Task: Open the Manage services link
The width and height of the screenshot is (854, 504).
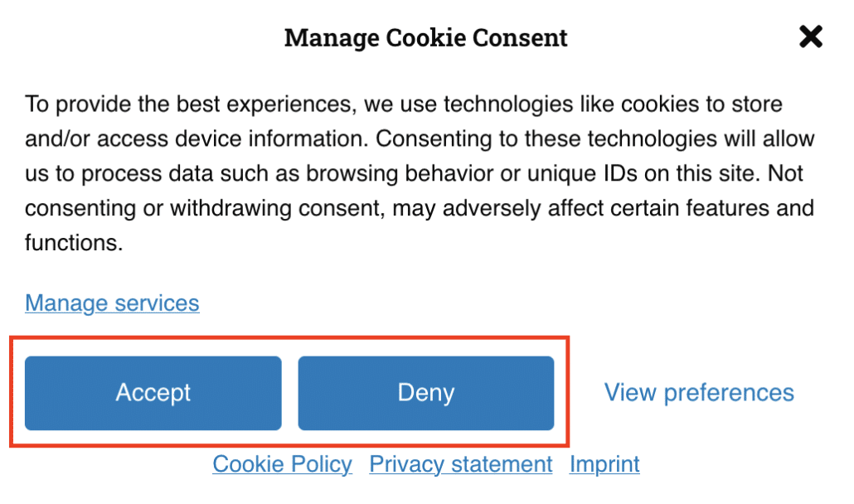Action: point(112,303)
